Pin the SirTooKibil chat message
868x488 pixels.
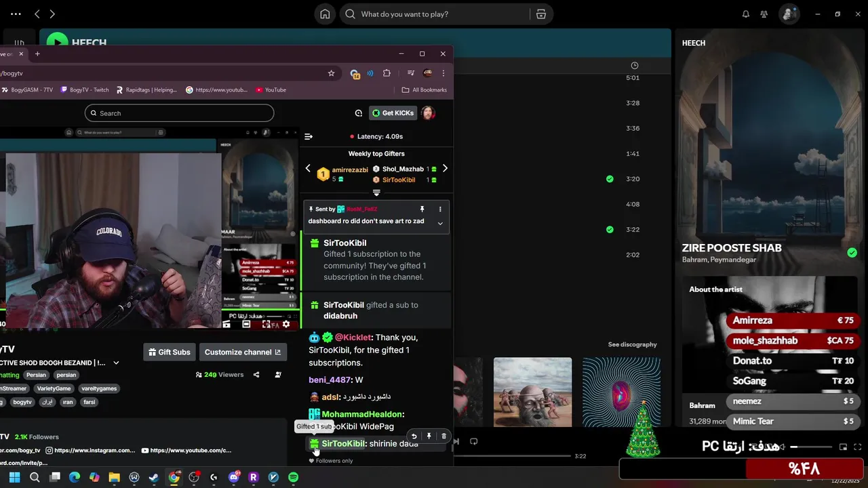[x=429, y=436]
